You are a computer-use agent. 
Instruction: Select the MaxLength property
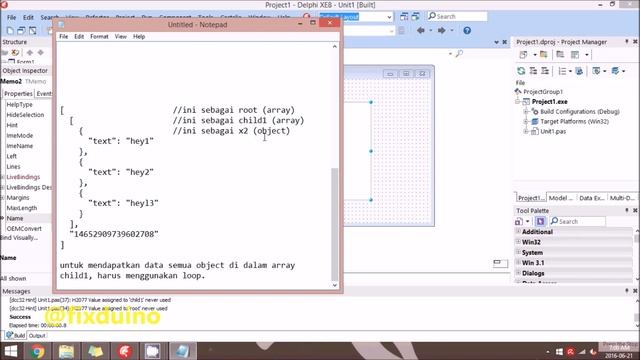point(22,208)
